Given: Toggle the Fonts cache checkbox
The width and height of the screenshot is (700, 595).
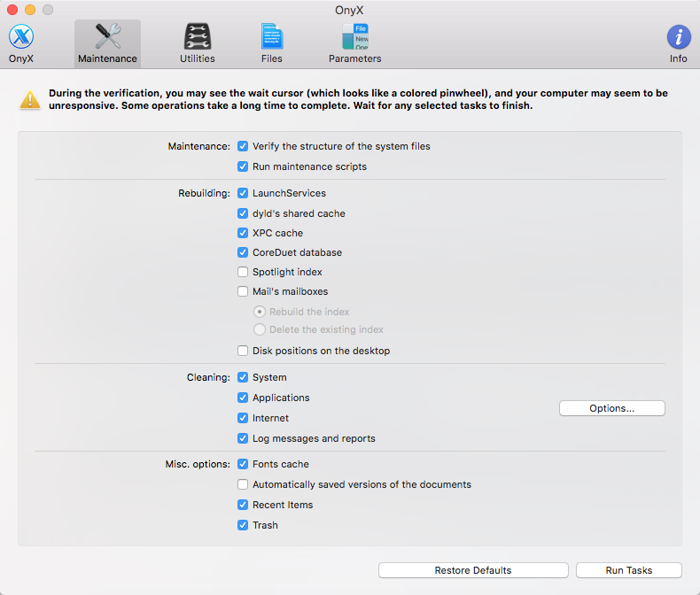Looking at the screenshot, I should [243, 464].
